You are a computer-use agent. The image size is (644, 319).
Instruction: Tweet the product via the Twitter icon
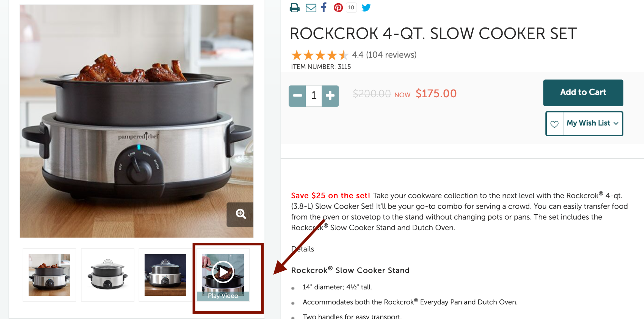click(366, 7)
